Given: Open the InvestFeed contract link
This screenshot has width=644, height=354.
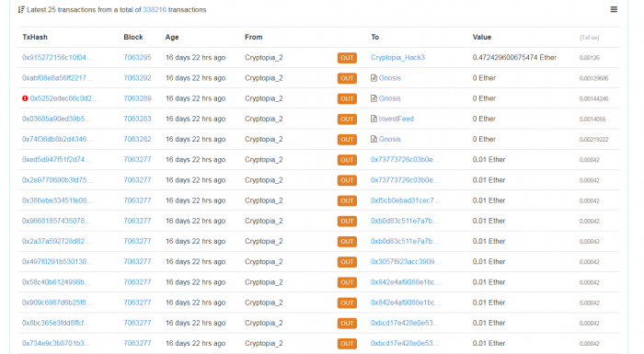Looking at the screenshot, I should tap(396, 119).
